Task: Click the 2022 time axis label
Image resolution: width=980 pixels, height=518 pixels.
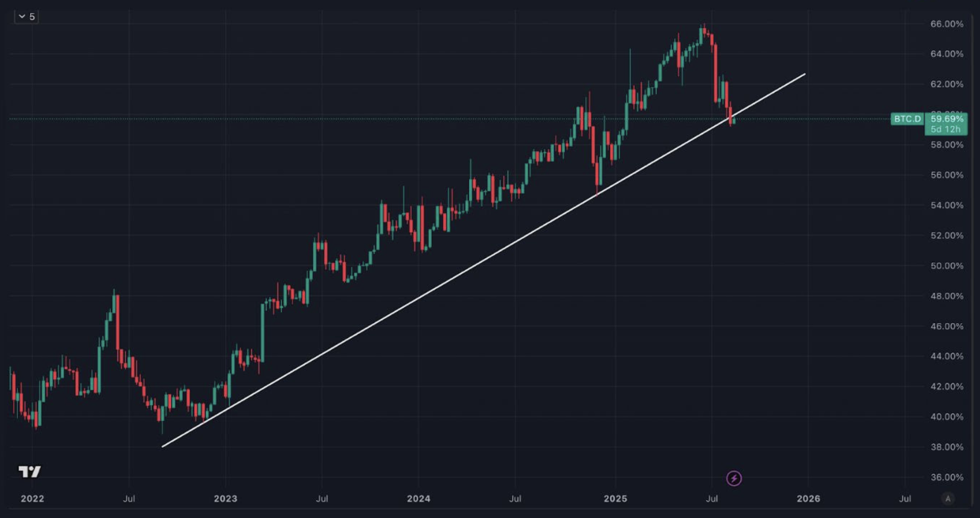Action: (32, 499)
